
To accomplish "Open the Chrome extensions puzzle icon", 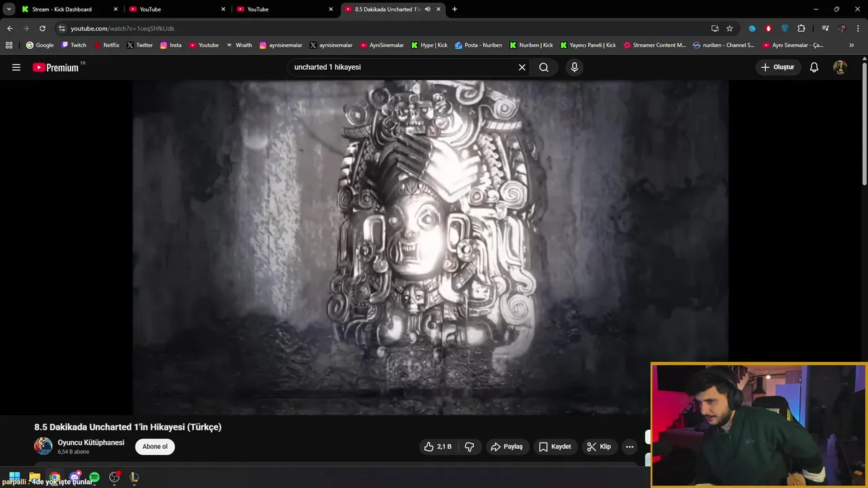I will [802, 28].
